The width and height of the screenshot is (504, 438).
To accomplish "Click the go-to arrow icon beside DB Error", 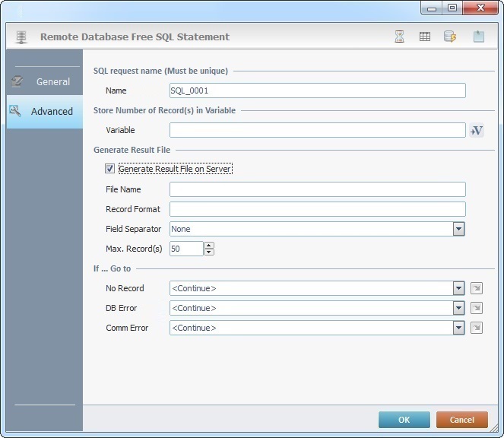I will pyautogui.click(x=477, y=308).
